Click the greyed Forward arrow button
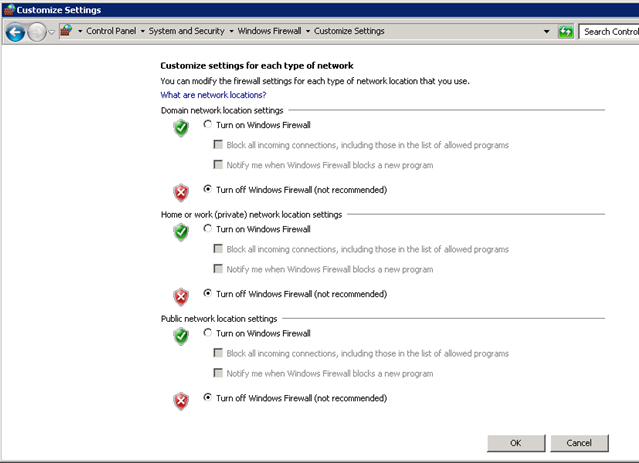 click(x=37, y=32)
